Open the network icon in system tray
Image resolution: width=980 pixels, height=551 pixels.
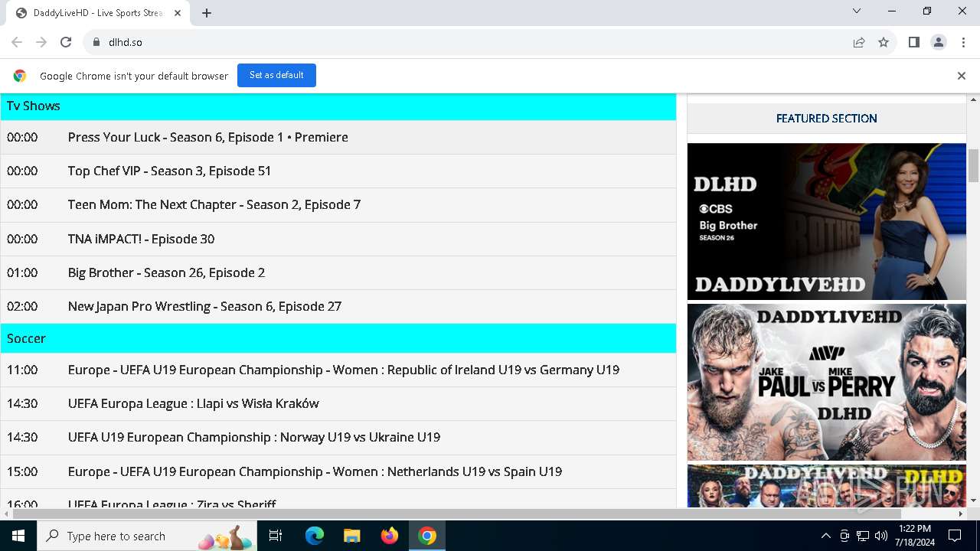coord(863,536)
